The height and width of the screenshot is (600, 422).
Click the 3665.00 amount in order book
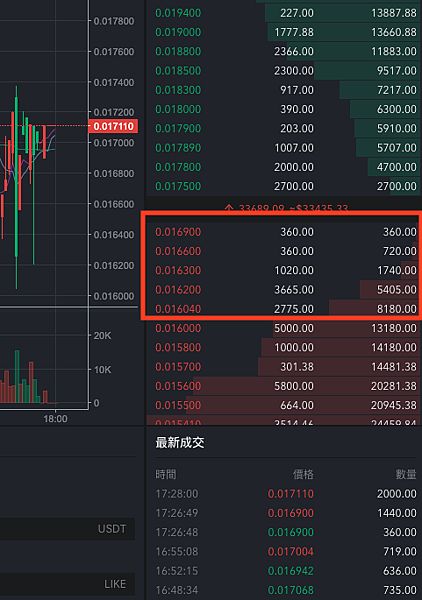pos(294,290)
